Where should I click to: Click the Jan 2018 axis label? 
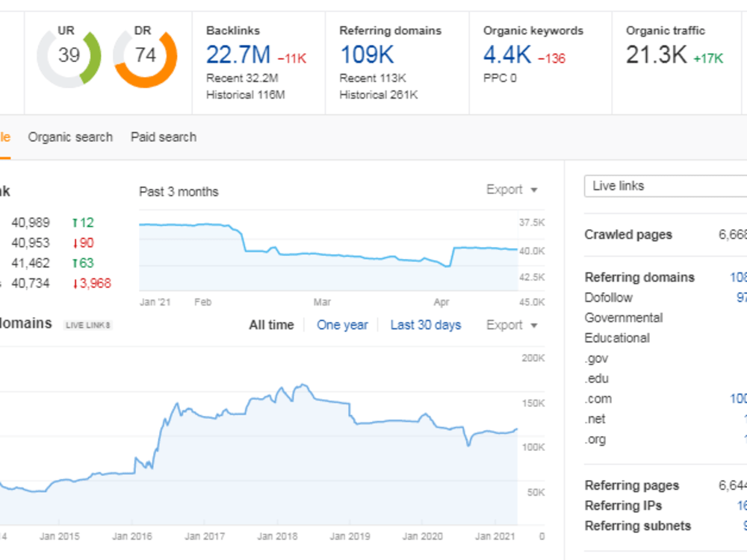pos(277,537)
